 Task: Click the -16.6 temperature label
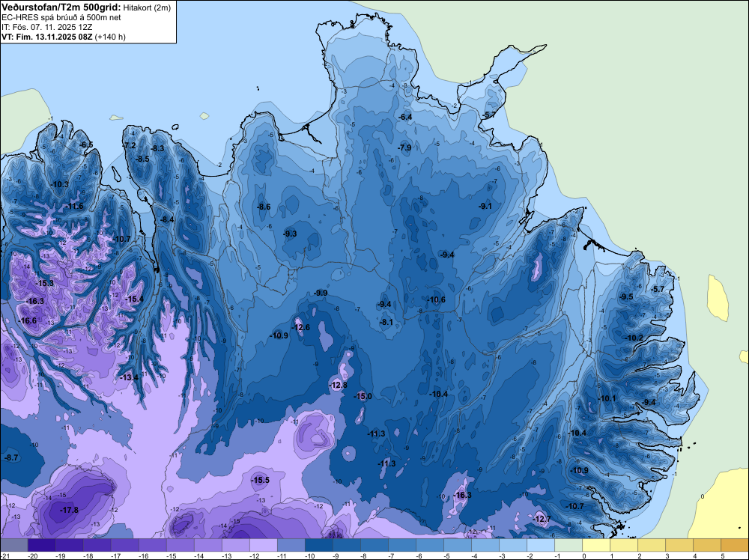click(28, 321)
